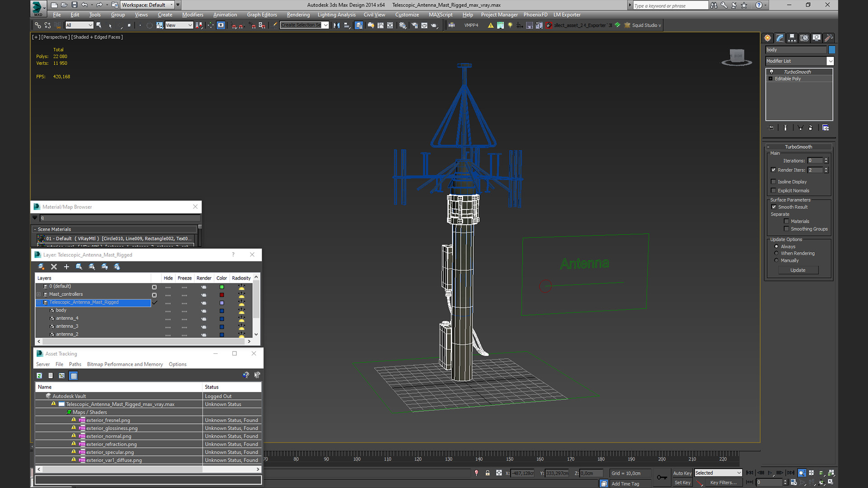Screen dimensions: 868x488
Task: Open the Workspace: Default dropdown
Action: click(x=147, y=5)
